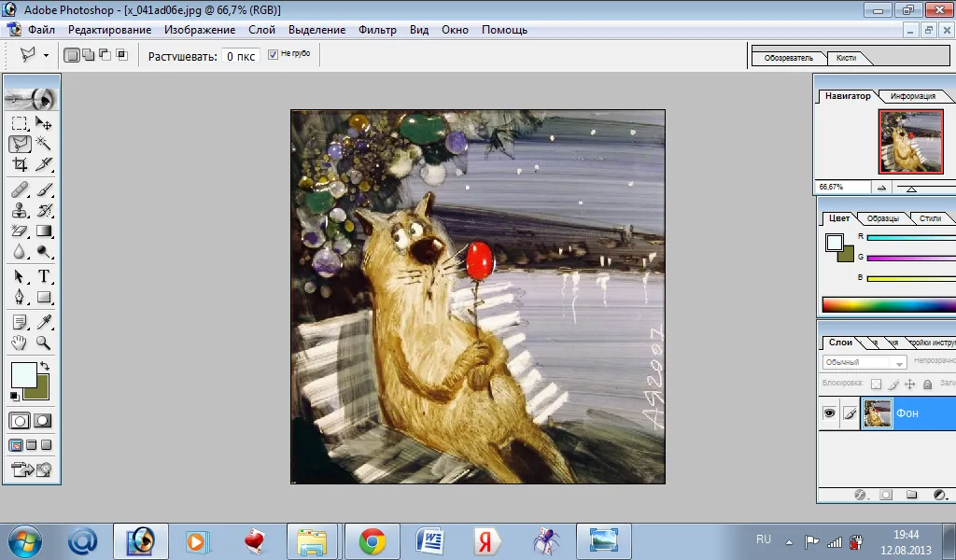
Task: Open the Кисти palette tab
Action: click(x=846, y=58)
